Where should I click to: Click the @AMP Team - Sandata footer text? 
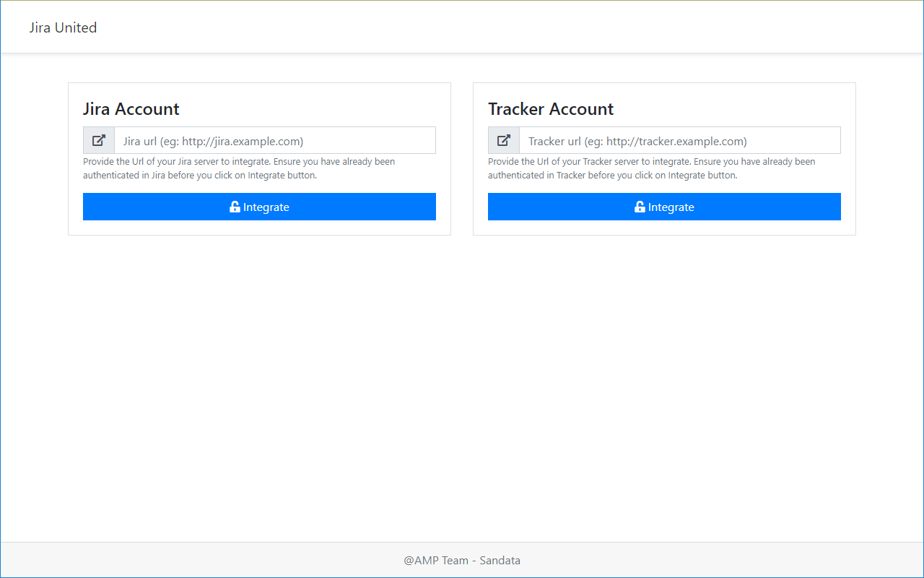pos(462,560)
